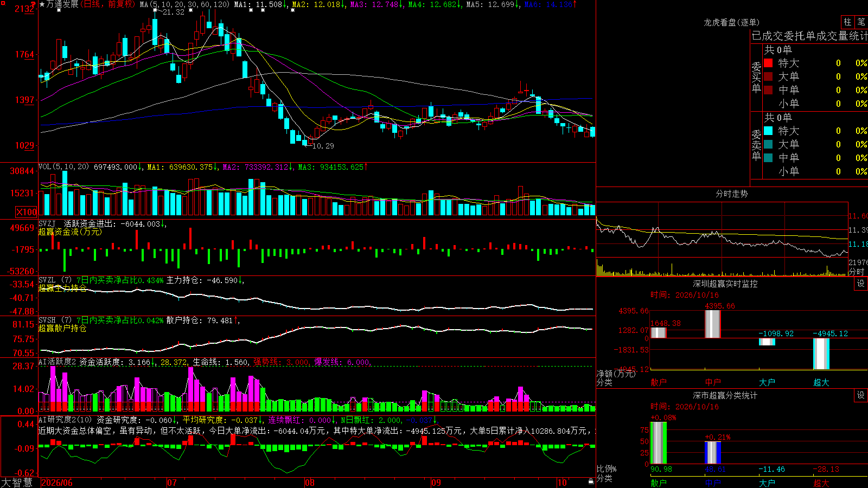Select the teal 中单 sell order swatch
Viewport: 868px width, 488px height.
click(768, 158)
